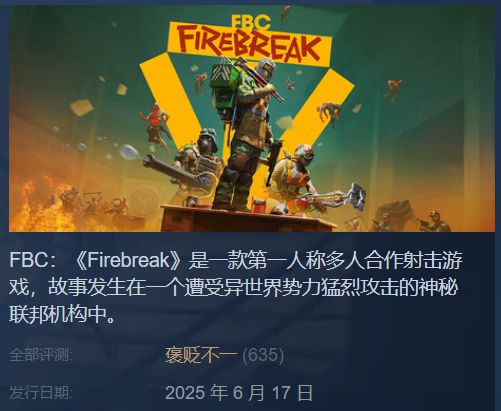The width and height of the screenshot is (501, 411).
Task: Select the central figure standing on the desk
Action: pos(248,133)
